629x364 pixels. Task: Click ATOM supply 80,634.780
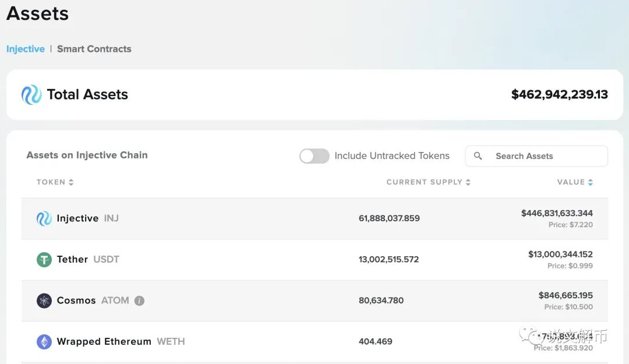coord(381,300)
